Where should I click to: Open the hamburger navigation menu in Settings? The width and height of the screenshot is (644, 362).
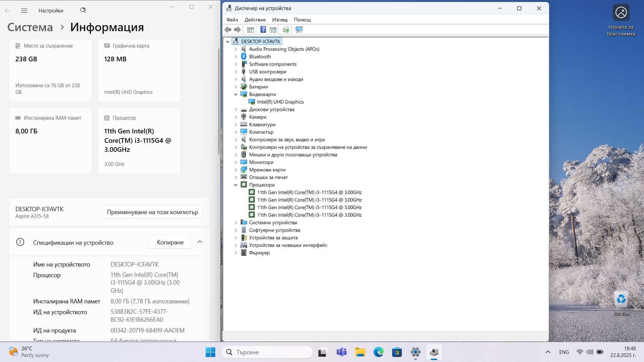24,11
